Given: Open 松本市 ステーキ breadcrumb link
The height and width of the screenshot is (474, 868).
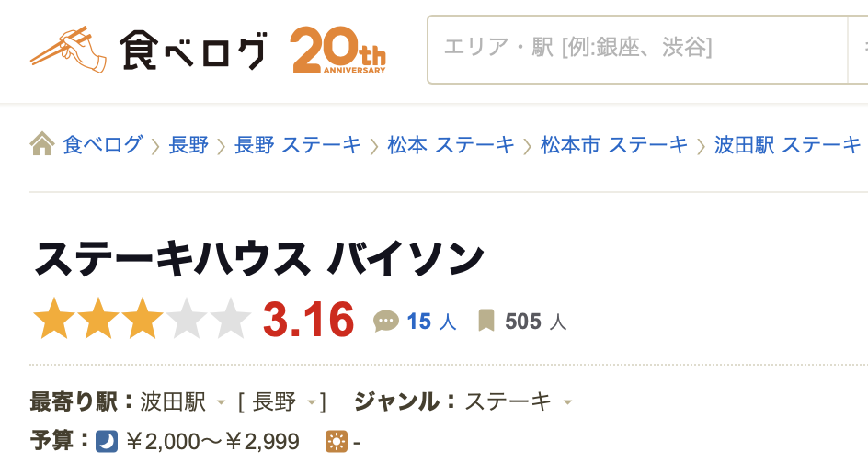Looking at the screenshot, I should pos(614,144).
